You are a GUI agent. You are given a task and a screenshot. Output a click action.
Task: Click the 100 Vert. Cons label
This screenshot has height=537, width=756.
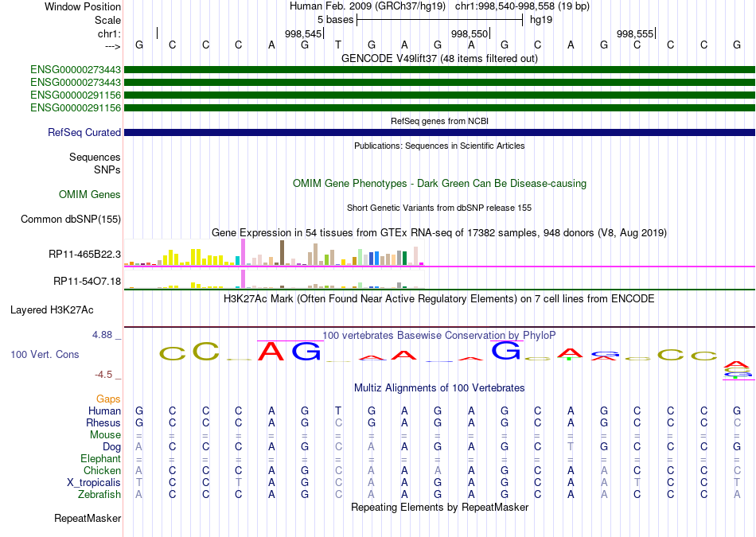[45, 354]
